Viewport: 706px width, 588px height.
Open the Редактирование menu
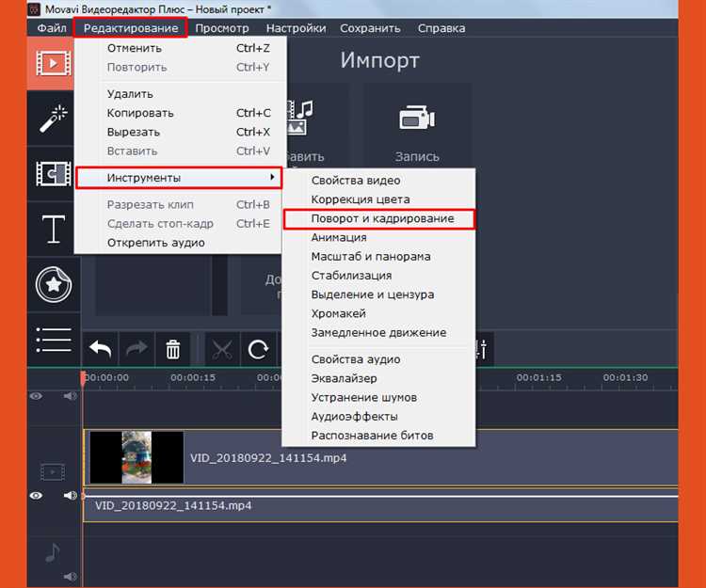(131, 28)
